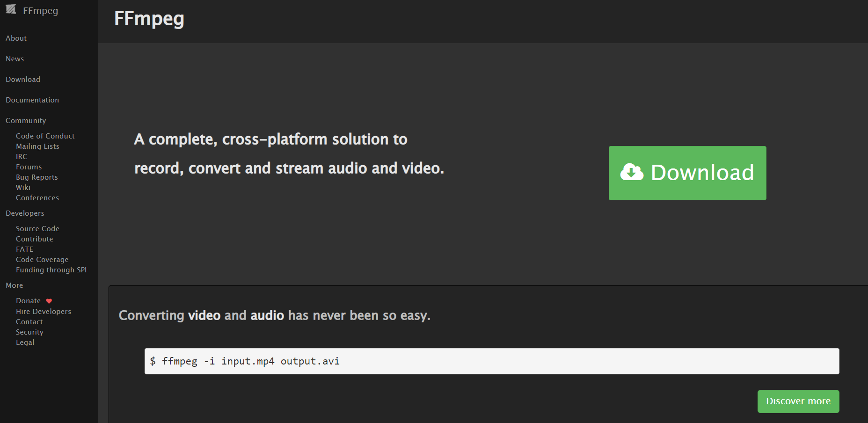Click the red heart icon beside Donate
The height and width of the screenshot is (423, 868).
49,301
